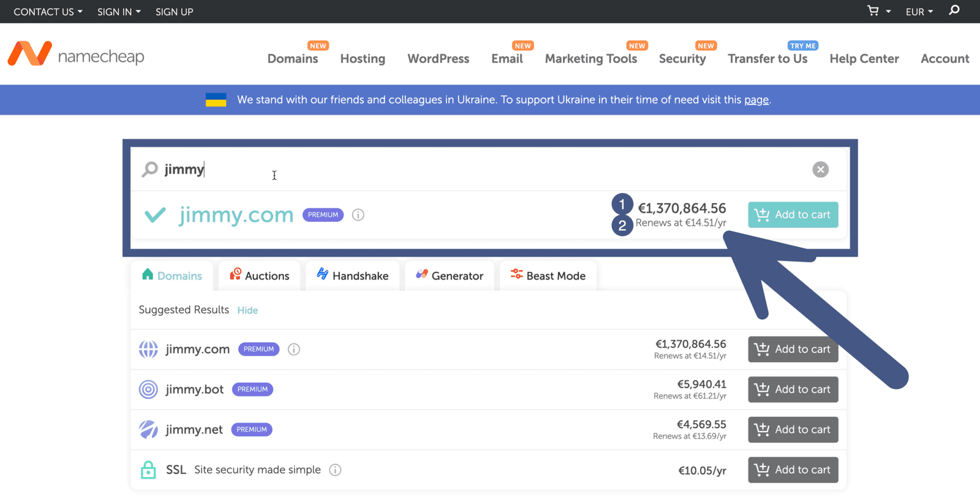Add jimmy.bot to cart

point(793,389)
